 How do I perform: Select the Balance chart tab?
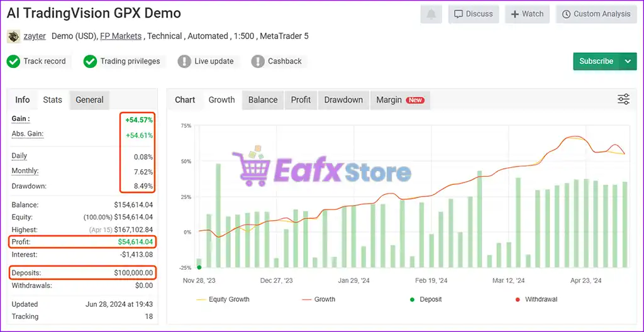coord(263,100)
